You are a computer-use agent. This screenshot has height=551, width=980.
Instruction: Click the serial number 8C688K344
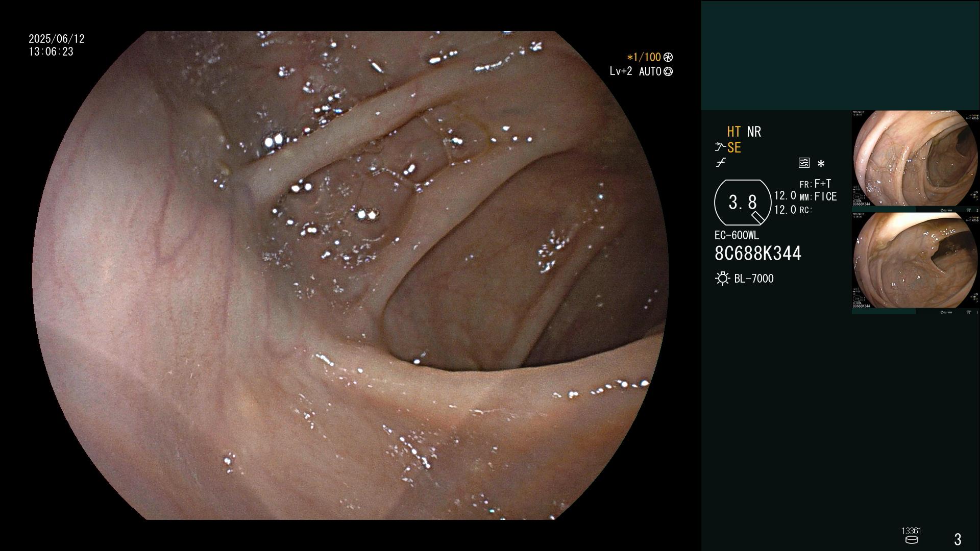click(758, 253)
